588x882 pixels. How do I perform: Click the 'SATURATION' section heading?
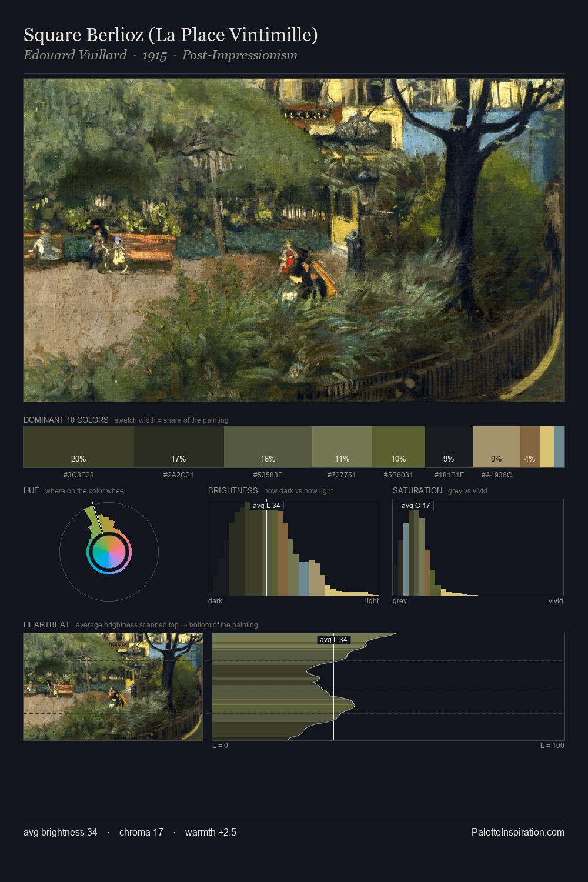tap(417, 490)
